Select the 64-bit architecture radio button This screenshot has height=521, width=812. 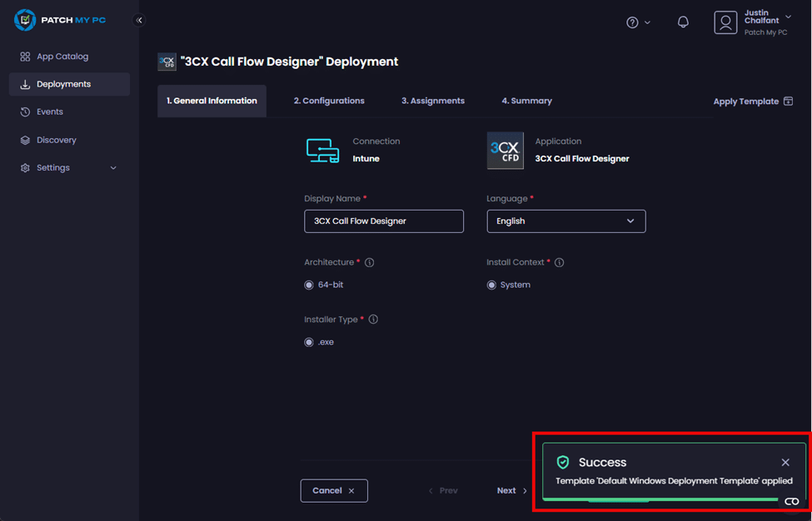[309, 285]
